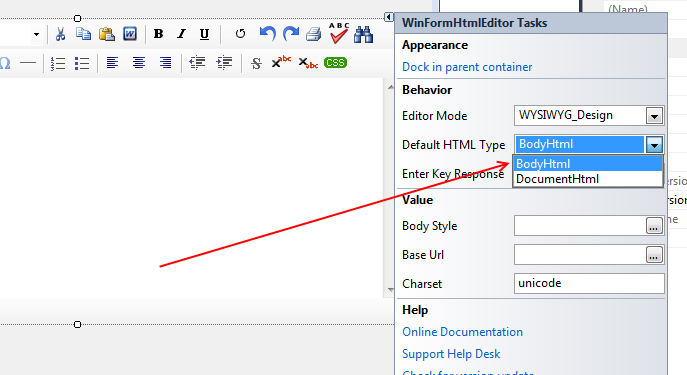Image resolution: width=687 pixels, height=375 pixels.
Task: Apply Subscript formatting
Action: [308, 63]
